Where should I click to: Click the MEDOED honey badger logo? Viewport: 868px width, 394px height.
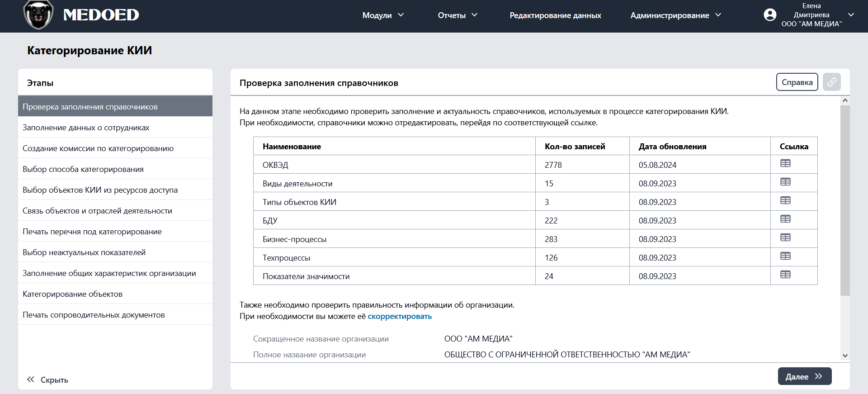[x=38, y=15]
